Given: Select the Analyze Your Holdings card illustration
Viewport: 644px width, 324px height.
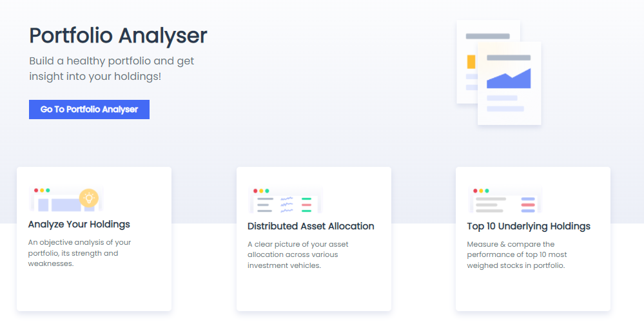Looking at the screenshot, I should pyautogui.click(x=66, y=199).
